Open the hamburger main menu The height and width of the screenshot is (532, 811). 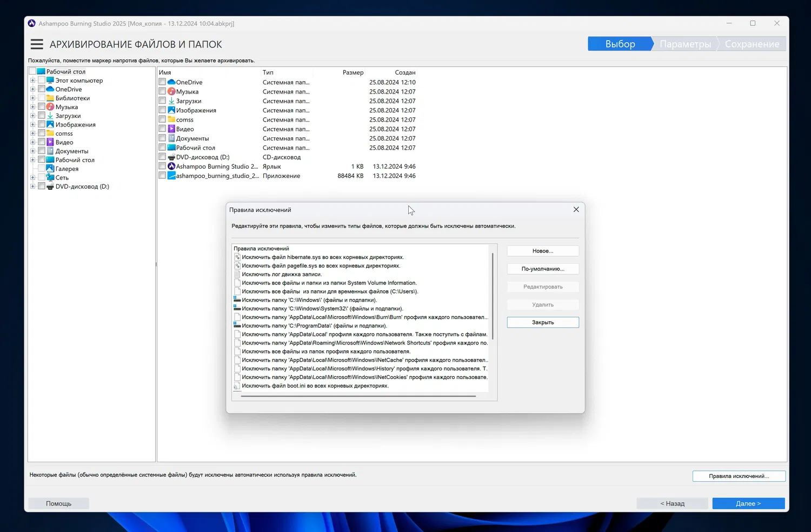(37, 44)
